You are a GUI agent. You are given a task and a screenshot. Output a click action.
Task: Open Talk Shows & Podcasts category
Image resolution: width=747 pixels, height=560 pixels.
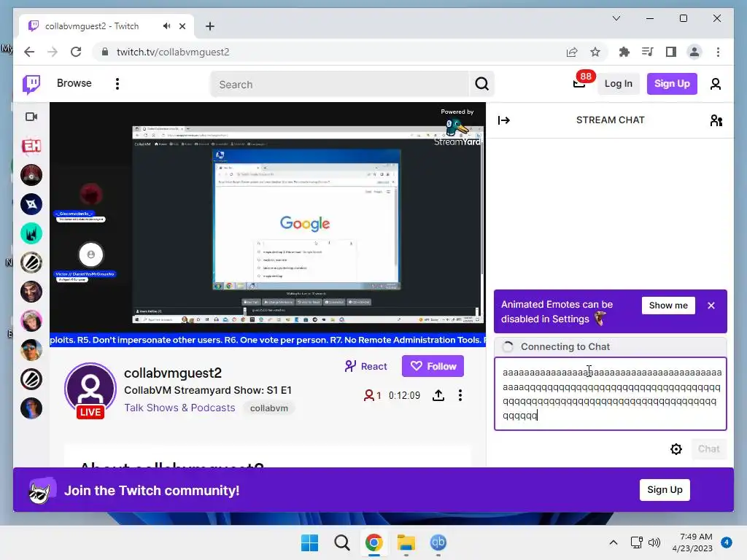click(179, 408)
